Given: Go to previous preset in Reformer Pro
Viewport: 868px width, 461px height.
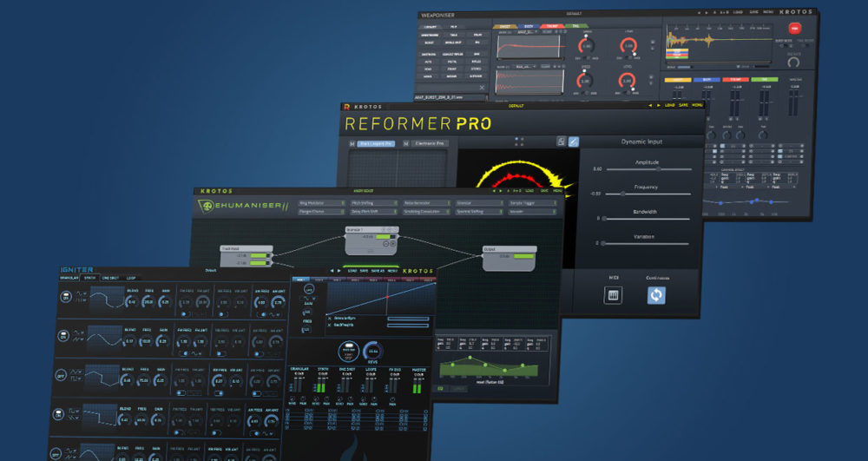Looking at the screenshot, I should click(x=650, y=105).
